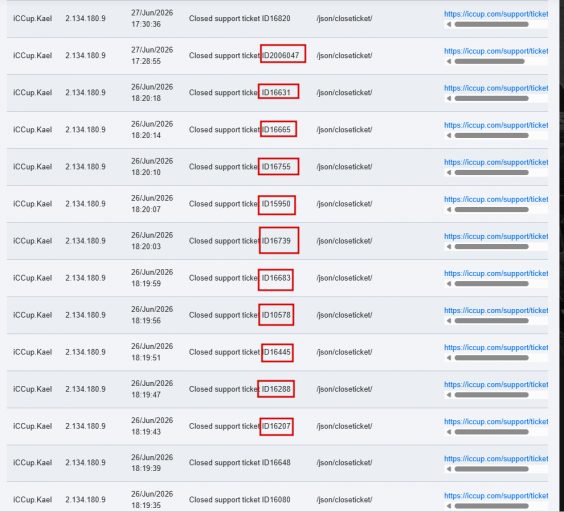Click the URL scrollbar thumb in the ID15950 row
Image resolution: width=564 pixels, height=512 pixels.
(x=491, y=210)
